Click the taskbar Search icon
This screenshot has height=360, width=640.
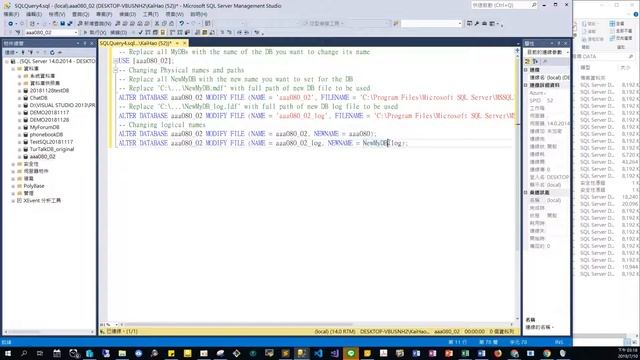click(x=24, y=353)
